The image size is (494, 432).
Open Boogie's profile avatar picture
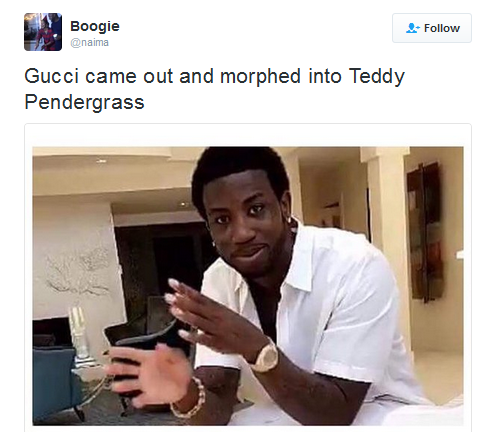tap(43, 32)
